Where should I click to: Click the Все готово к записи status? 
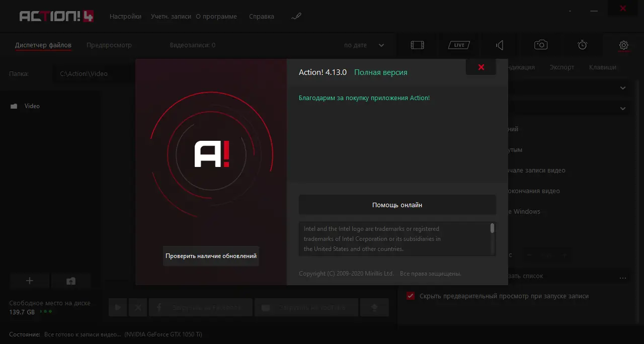click(x=83, y=334)
